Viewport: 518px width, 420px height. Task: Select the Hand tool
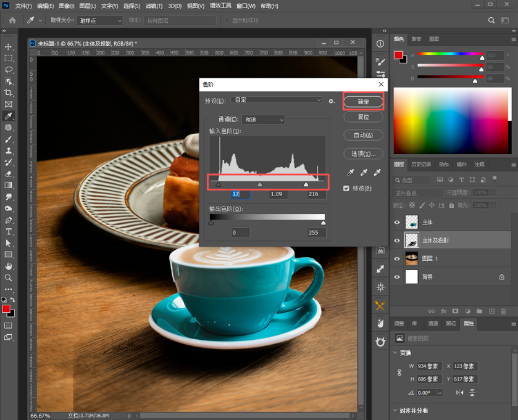[x=9, y=266]
